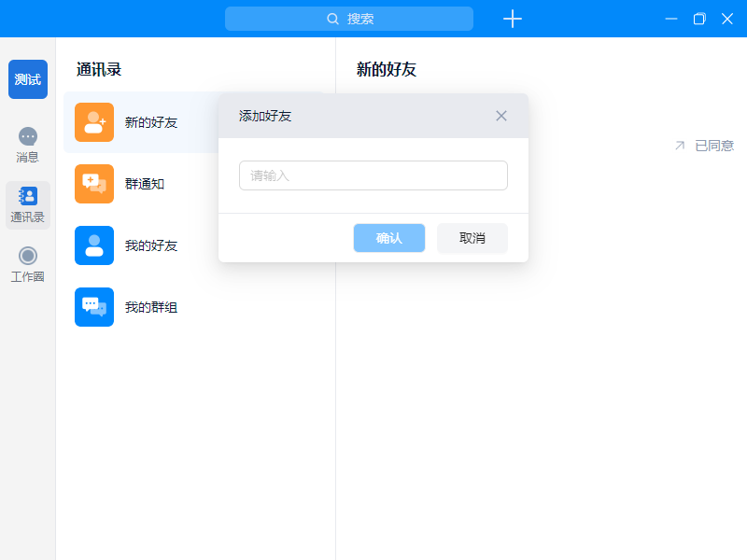The image size is (747, 560).
Task: Minimize the application window
Action: pyautogui.click(x=670, y=19)
